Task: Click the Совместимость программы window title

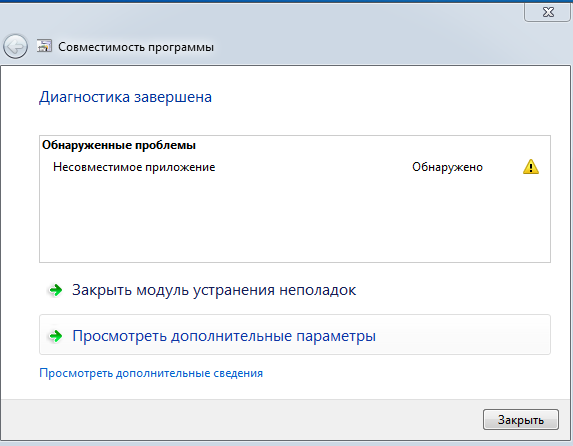Action: [136, 47]
